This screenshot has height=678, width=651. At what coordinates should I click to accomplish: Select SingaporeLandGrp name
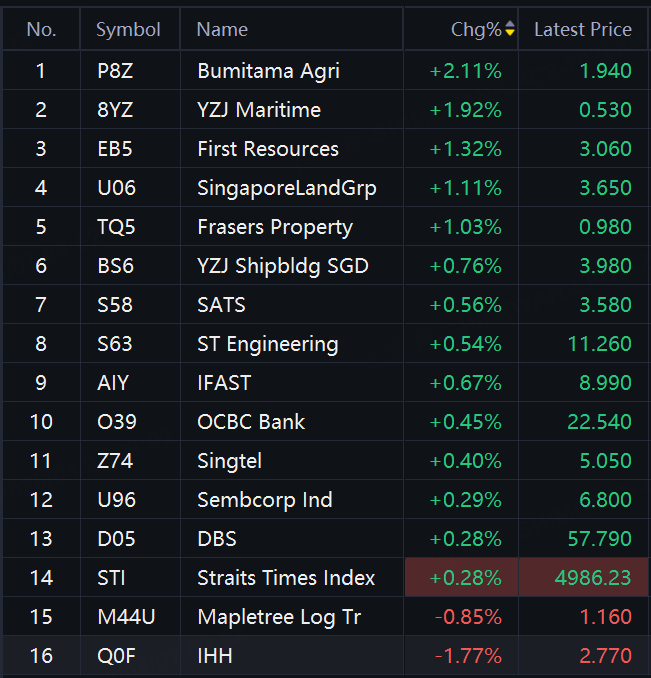click(287, 189)
